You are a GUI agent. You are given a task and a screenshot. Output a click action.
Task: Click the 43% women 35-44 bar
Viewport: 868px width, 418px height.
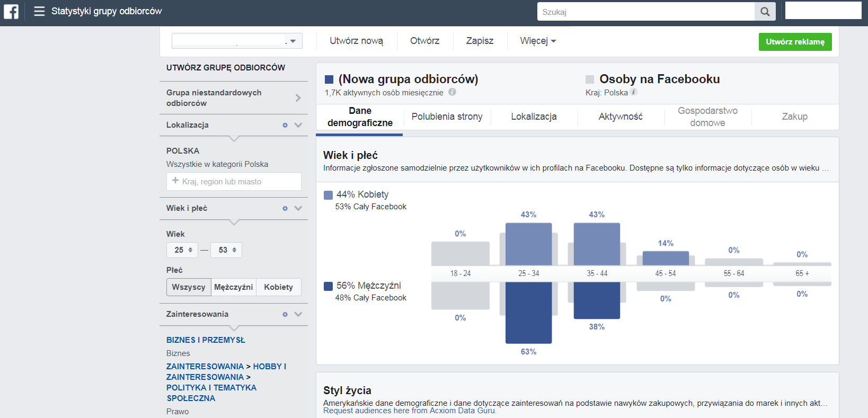[597, 244]
